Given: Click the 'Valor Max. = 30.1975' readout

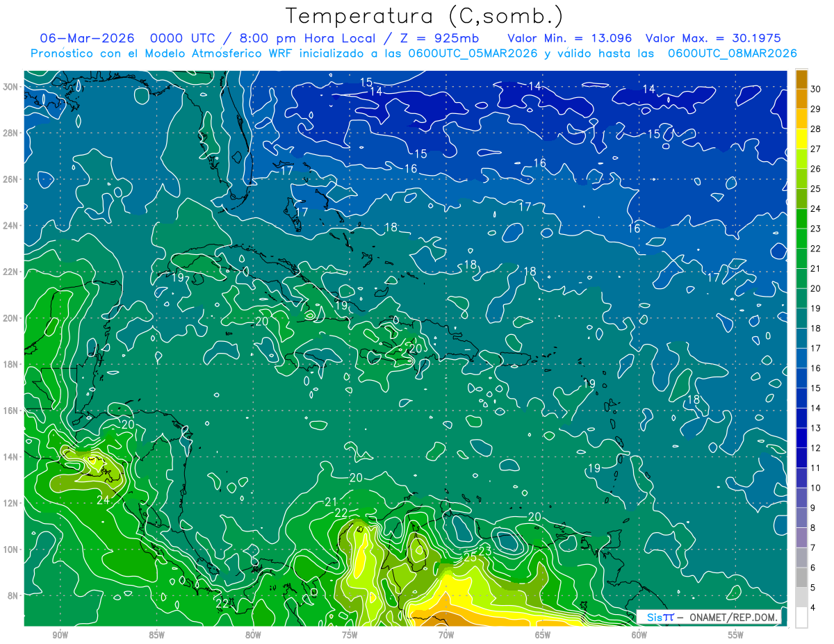Looking at the screenshot, I should (x=713, y=38).
